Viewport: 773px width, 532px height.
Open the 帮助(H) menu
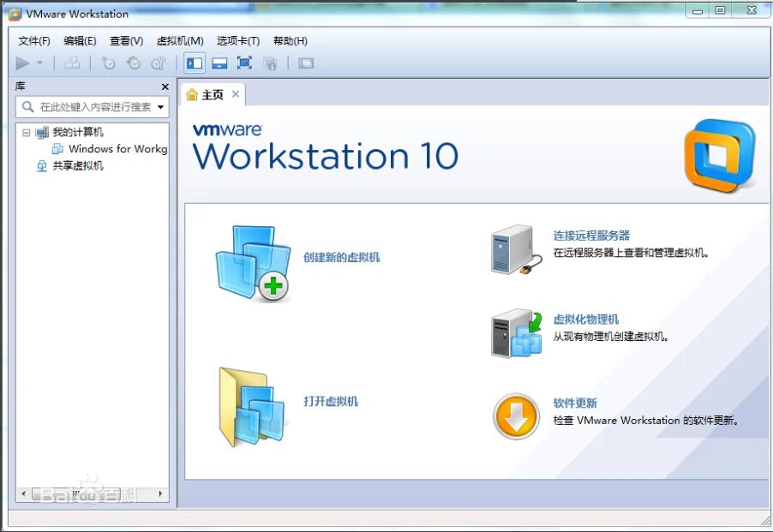click(291, 41)
